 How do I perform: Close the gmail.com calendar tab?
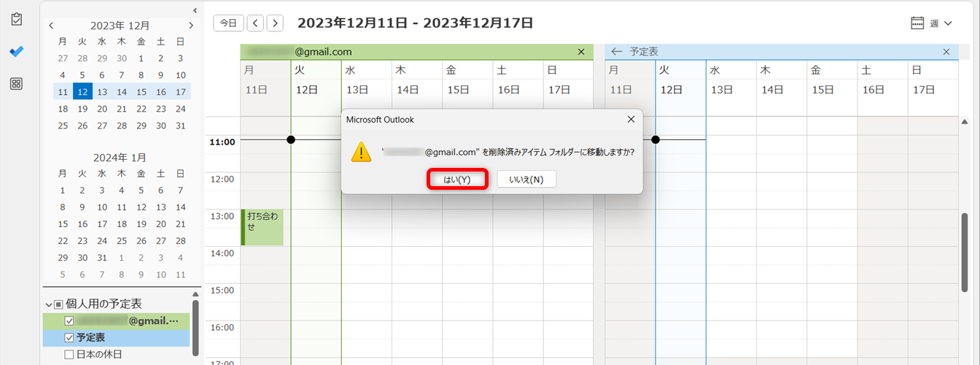(581, 52)
